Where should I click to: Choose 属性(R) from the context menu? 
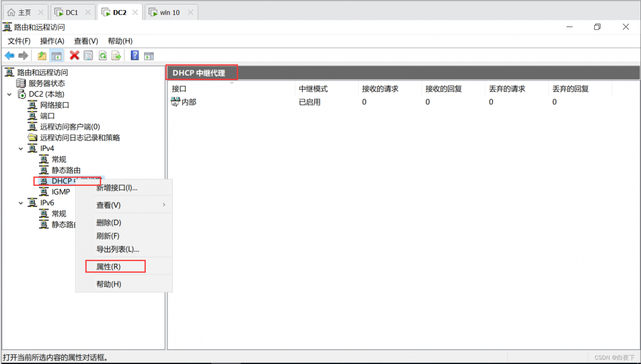click(x=124, y=267)
